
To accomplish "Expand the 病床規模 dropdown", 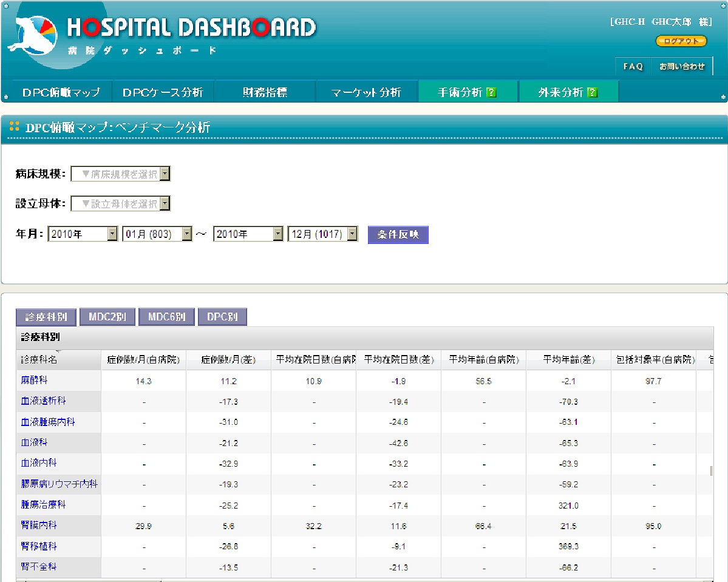I will [121, 174].
